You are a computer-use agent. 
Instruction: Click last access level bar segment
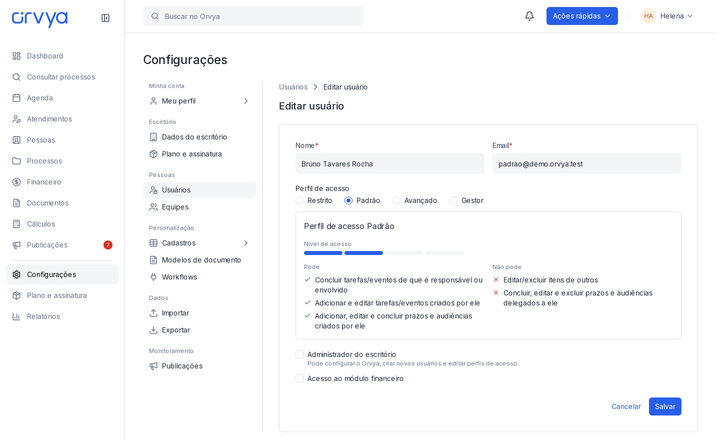coord(444,253)
